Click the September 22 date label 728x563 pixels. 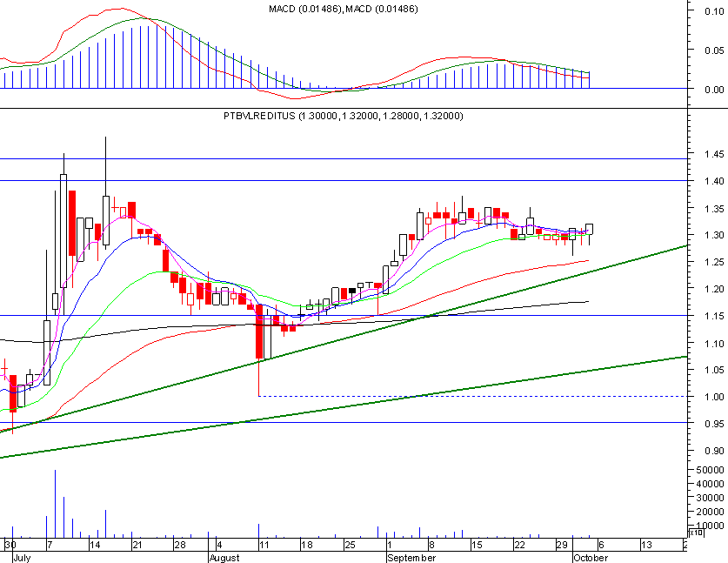click(x=519, y=545)
